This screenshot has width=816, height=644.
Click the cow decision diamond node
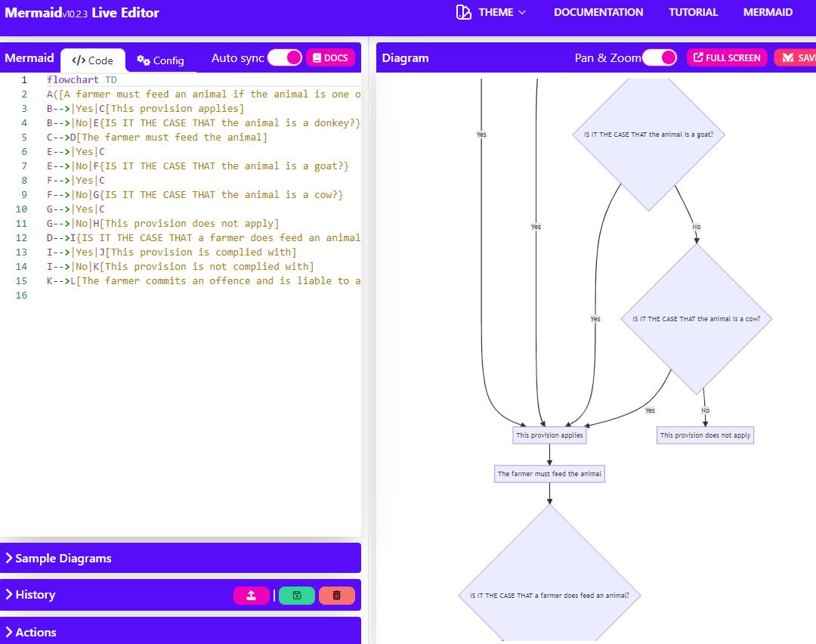click(x=697, y=319)
